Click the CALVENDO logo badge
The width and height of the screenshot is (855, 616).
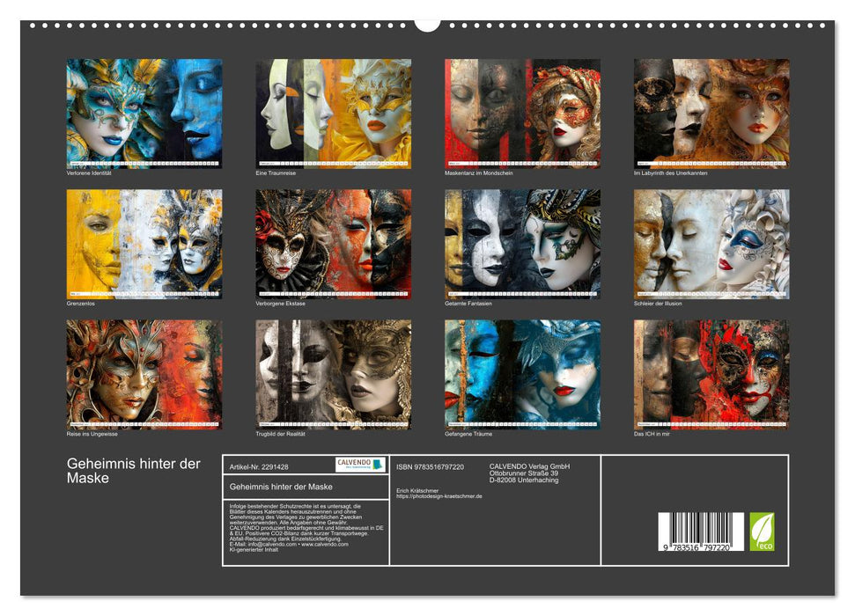pos(360,465)
